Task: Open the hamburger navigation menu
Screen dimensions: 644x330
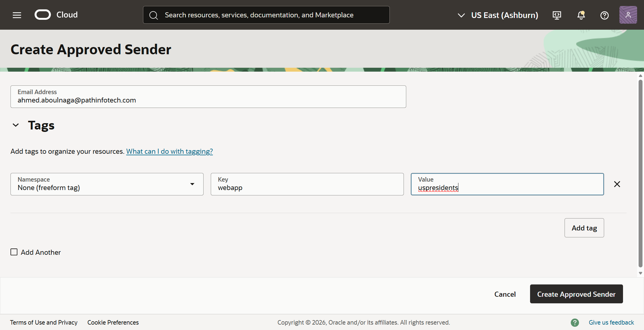Action: point(17,15)
